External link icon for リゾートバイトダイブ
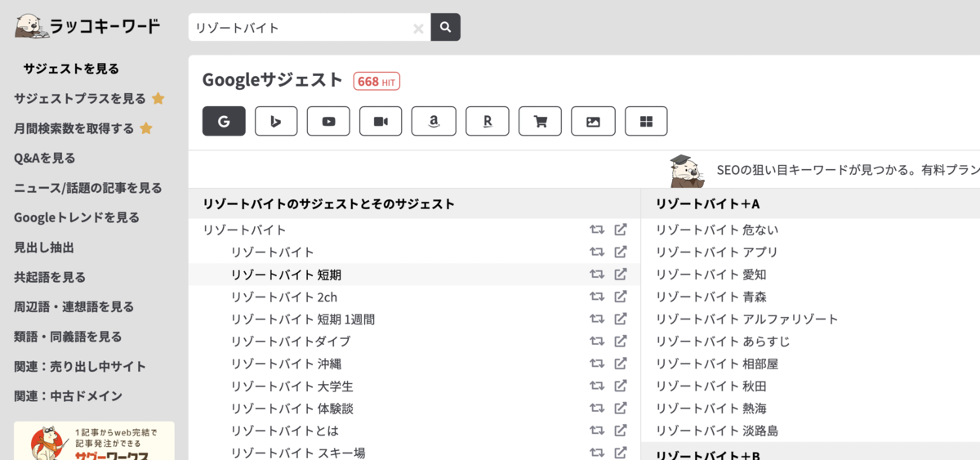Viewport: 980px width, 460px height. coord(621,342)
